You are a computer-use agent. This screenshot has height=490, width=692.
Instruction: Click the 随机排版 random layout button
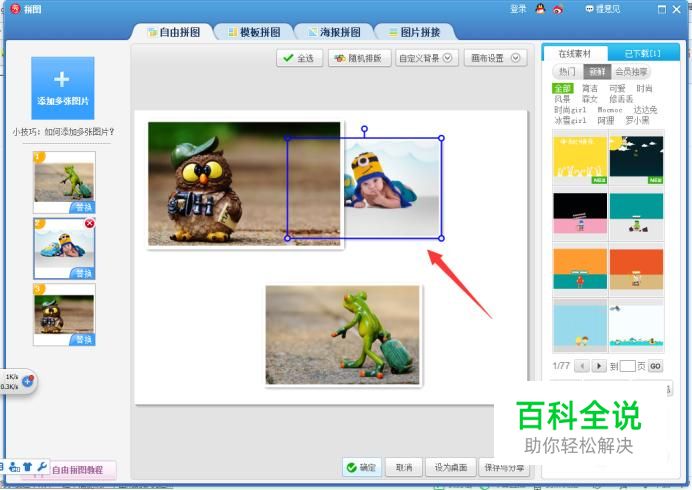[359, 58]
